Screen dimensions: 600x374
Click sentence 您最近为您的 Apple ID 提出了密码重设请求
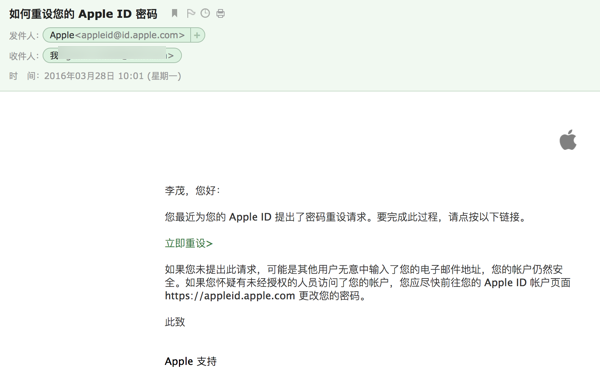tap(268, 217)
